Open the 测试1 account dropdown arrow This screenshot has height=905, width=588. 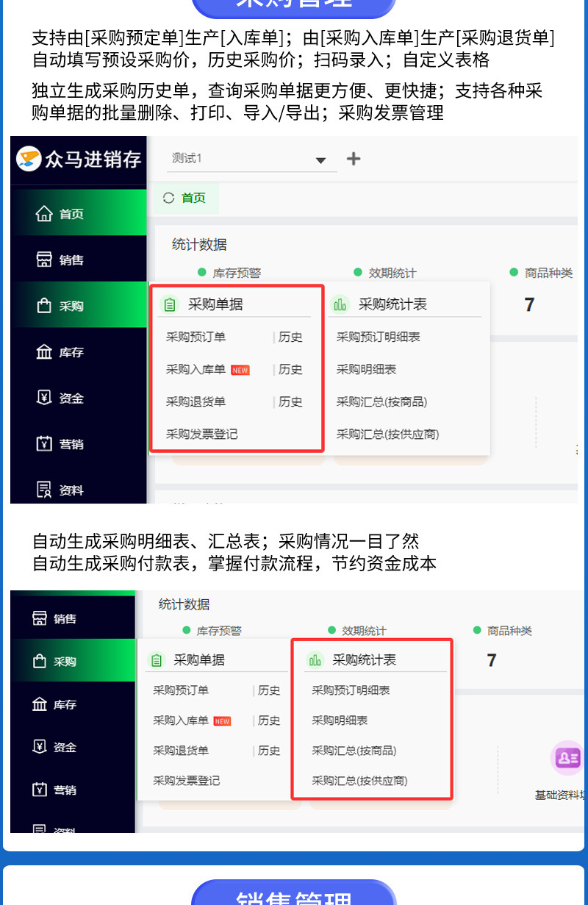click(x=320, y=160)
